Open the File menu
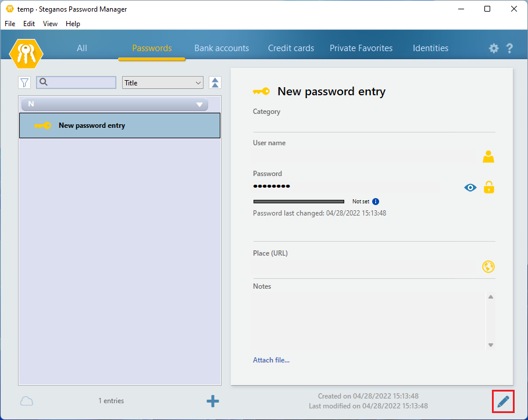Image resolution: width=528 pixels, height=420 pixels. pyautogui.click(x=10, y=24)
